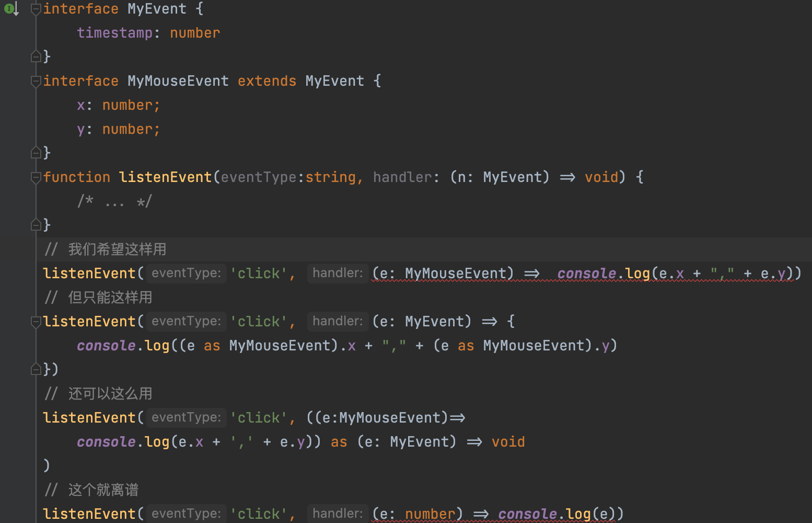Image resolution: width=812 pixels, height=523 pixels.
Task: Click the underlined number type in last line
Action: (430, 514)
